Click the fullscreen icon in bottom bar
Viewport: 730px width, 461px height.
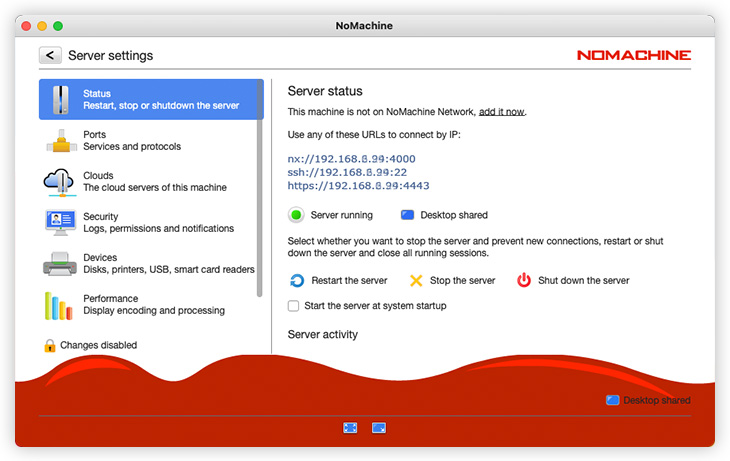pos(350,428)
